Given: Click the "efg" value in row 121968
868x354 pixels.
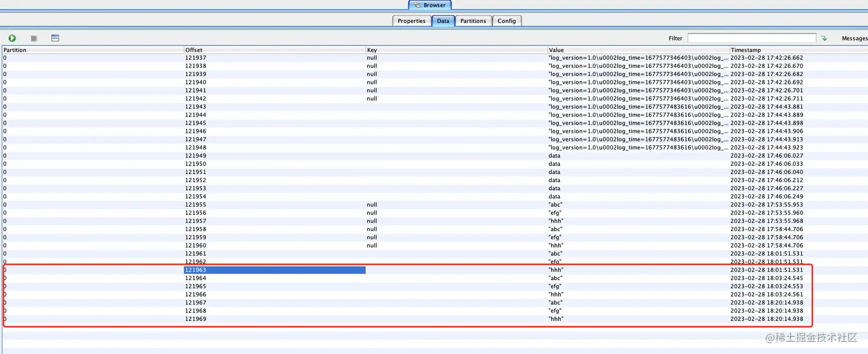Looking at the screenshot, I should coord(556,311).
